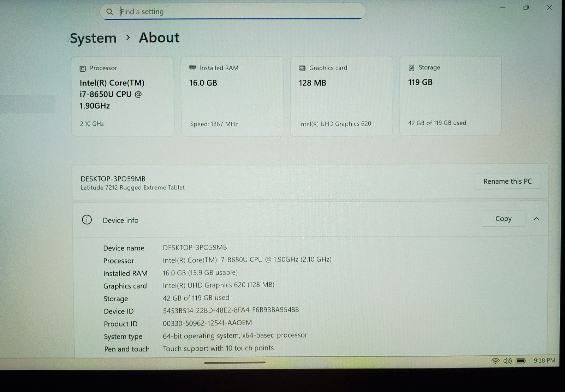Click Speed: 1867 MHz text
Viewport: 565px width, 392px height.
pyautogui.click(x=214, y=124)
